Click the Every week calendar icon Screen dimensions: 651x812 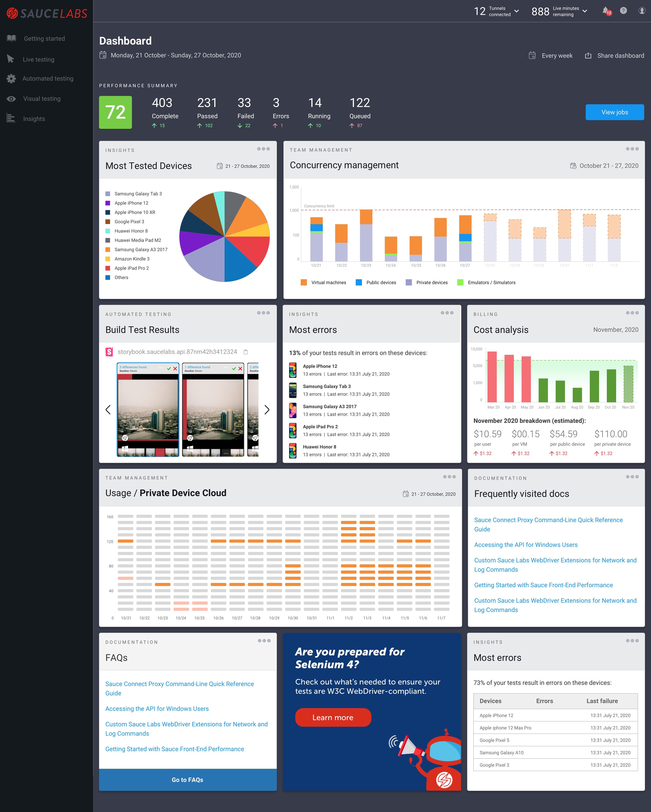pyautogui.click(x=532, y=56)
